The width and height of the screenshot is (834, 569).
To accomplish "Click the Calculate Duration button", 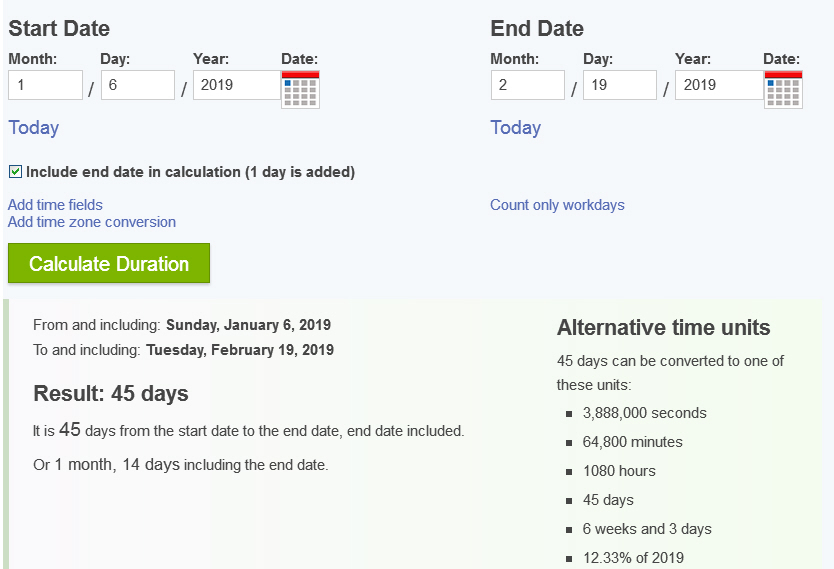I will [x=109, y=263].
